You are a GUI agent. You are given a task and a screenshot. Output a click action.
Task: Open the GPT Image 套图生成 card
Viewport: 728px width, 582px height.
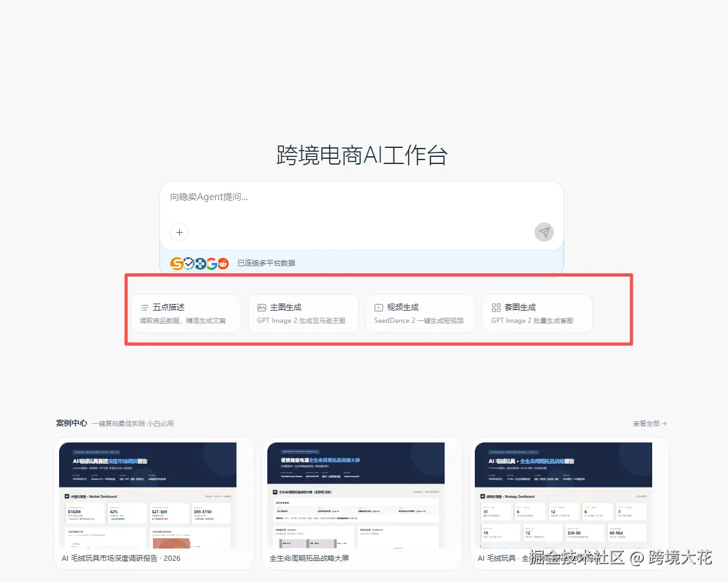[x=537, y=313]
